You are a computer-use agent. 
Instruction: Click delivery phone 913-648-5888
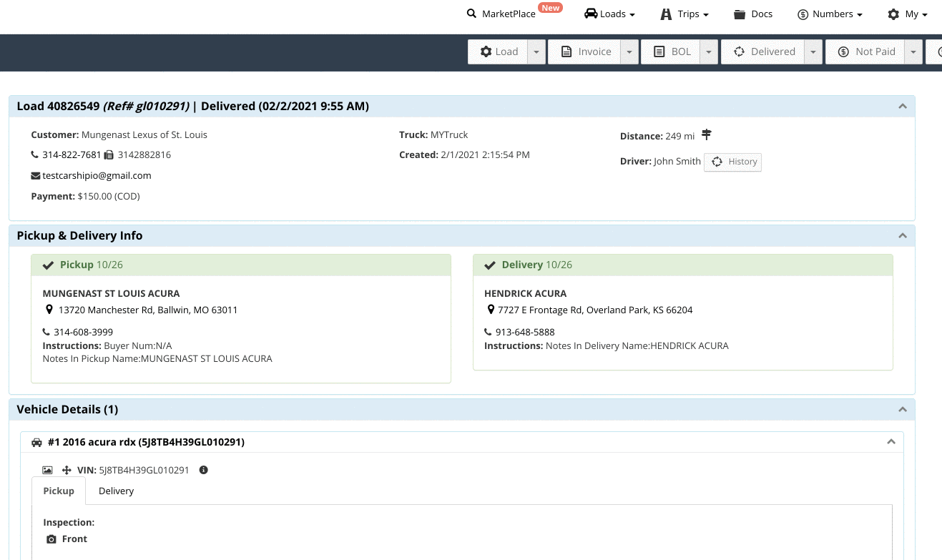click(x=525, y=332)
